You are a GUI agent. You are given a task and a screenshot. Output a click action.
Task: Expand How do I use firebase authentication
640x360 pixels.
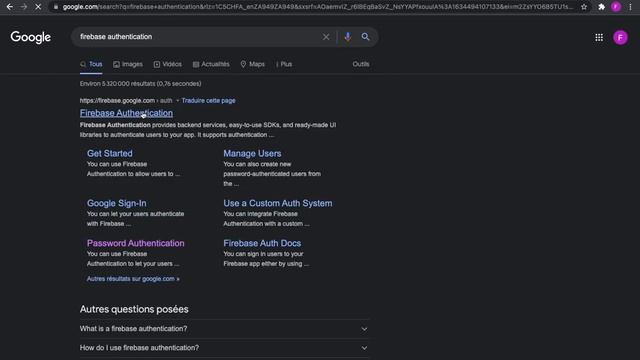tap(224, 348)
